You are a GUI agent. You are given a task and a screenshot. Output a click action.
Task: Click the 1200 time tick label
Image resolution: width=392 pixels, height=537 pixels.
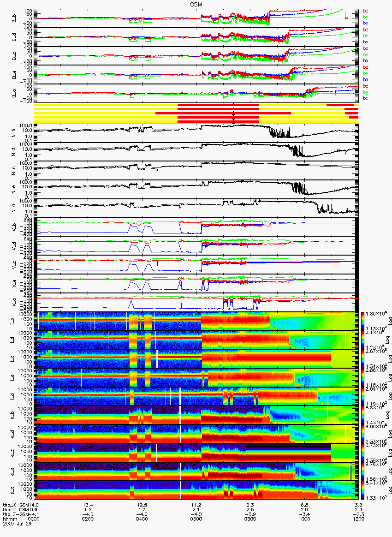(358, 519)
